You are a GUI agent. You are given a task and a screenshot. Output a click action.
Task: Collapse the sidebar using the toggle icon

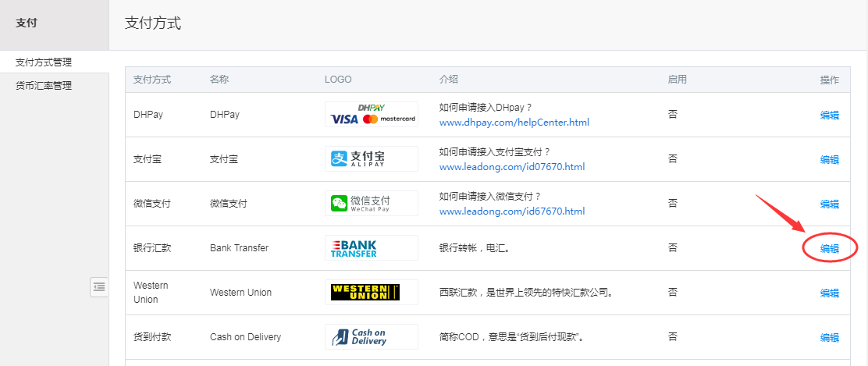pos(99,287)
